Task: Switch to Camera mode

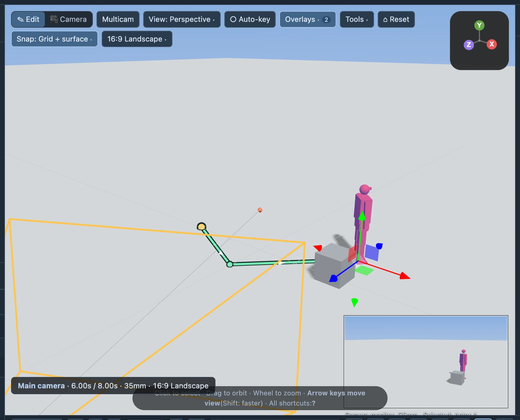Action: (x=69, y=19)
